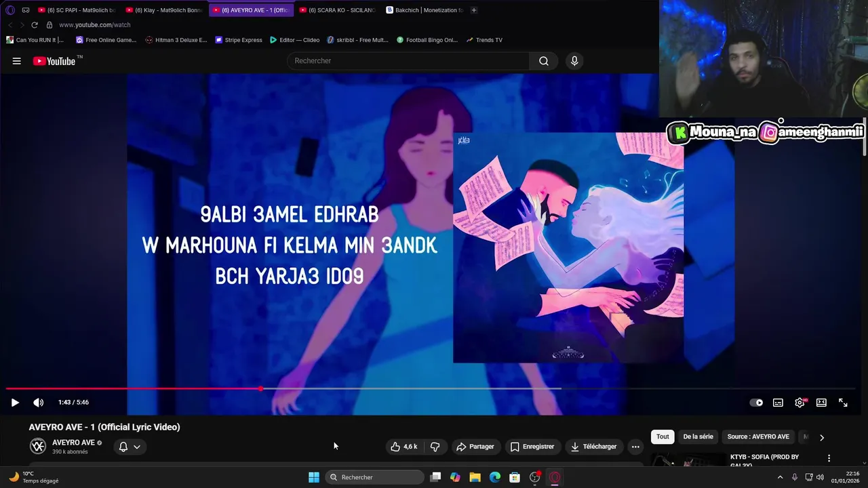Viewport: 868px width, 488px height.
Task: Focus the YouTube Rechercher search field
Action: pyautogui.click(x=409, y=61)
